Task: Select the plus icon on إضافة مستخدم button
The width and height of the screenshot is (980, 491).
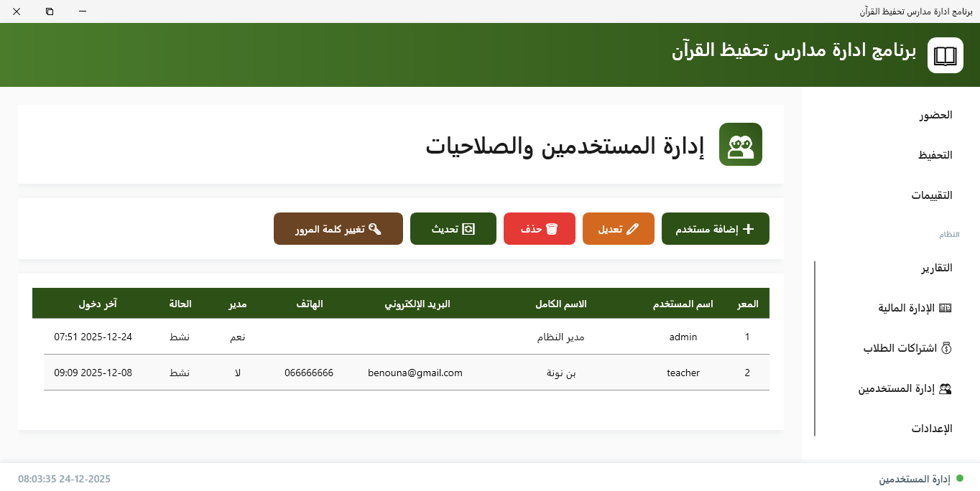Action: [x=749, y=228]
